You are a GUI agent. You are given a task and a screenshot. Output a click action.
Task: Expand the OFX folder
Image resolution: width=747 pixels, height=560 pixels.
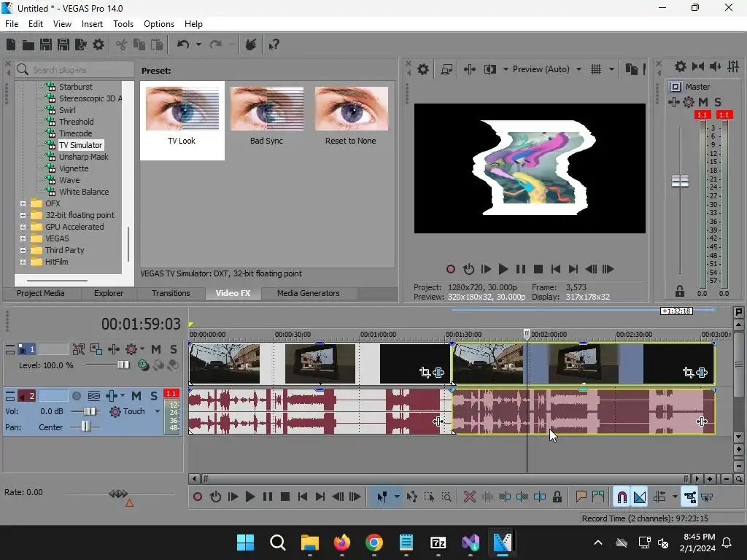(x=23, y=204)
